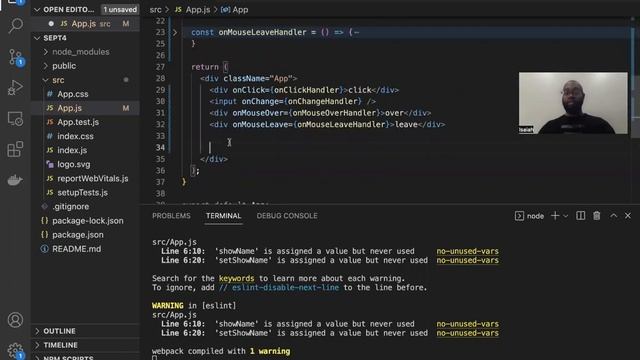Follow first no-unused-vars link in terminal
640x360 pixels.
coord(467,251)
